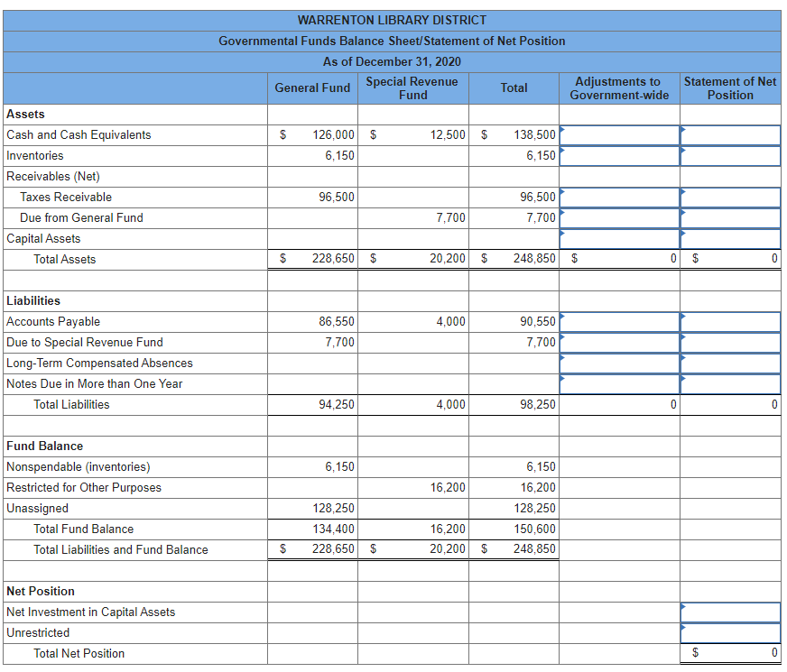This screenshot has height=672, width=787.
Task: Click the corner marker on Accounts Payable adjustment cell
Action: (563, 316)
